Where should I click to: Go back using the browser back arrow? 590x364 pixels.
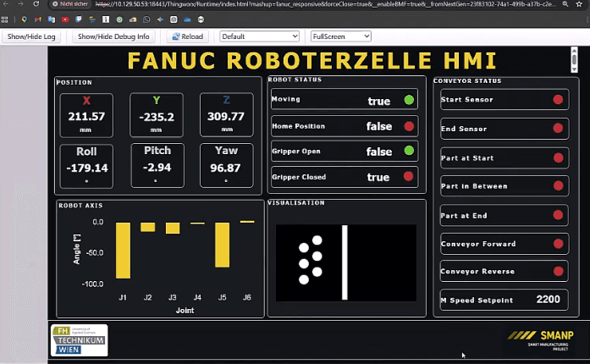tap(6, 3)
